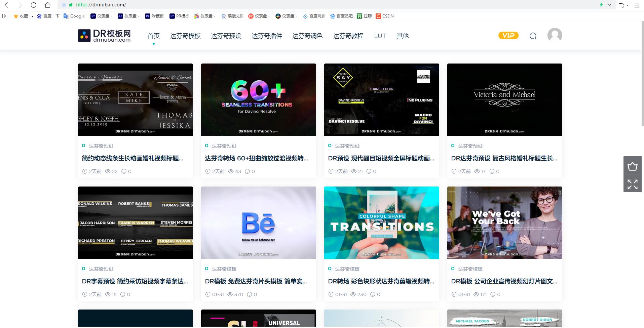Expand the dropdown arrow next to 收藏 bookmark

(32, 16)
